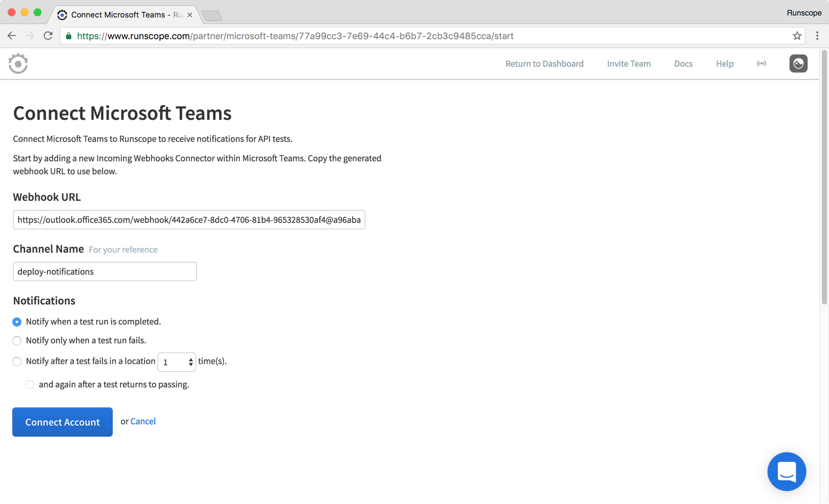Open the broadcast status icon in header
The width and height of the screenshot is (829, 504).
pos(761,63)
